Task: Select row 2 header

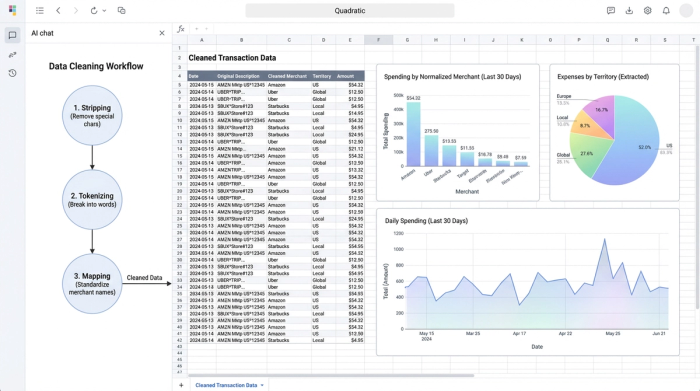Action: [x=179, y=58]
